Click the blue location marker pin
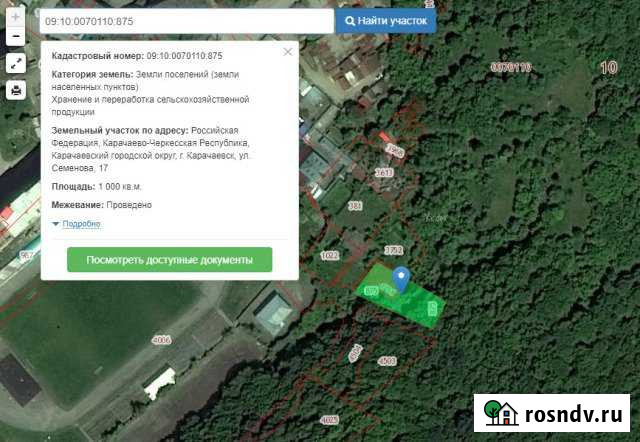The height and width of the screenshot is (442, 640). (x=401, y=278)
